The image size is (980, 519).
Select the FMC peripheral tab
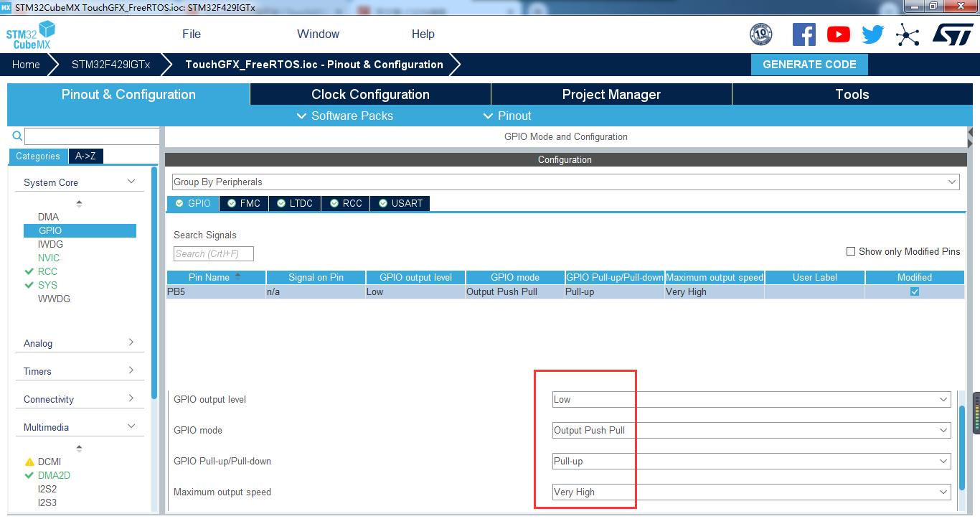pyautogui.click(x=244, y=203)
